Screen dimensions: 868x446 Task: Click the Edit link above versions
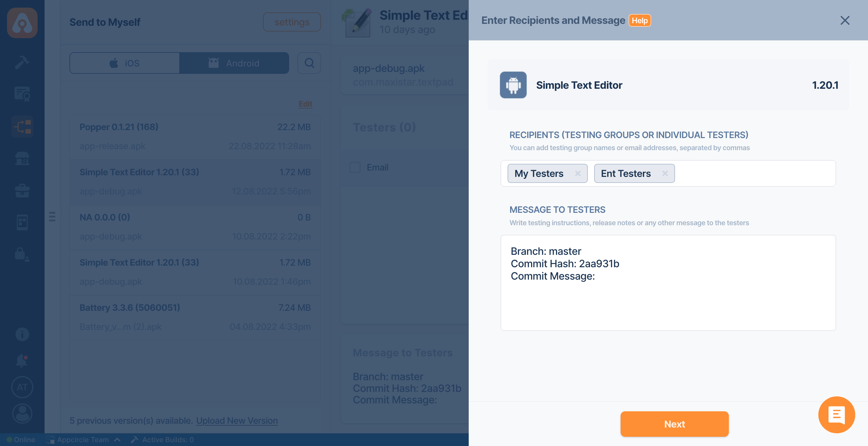[305, 104]
